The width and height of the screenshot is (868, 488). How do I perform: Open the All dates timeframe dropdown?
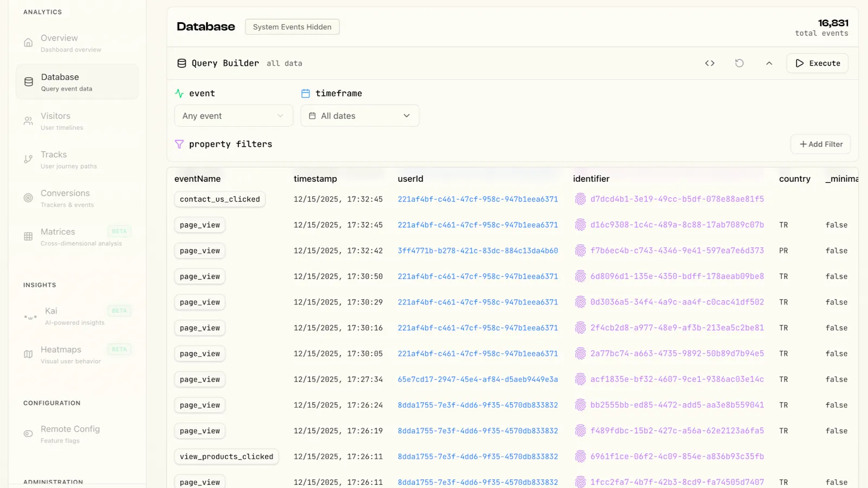[x=360, y=116]
